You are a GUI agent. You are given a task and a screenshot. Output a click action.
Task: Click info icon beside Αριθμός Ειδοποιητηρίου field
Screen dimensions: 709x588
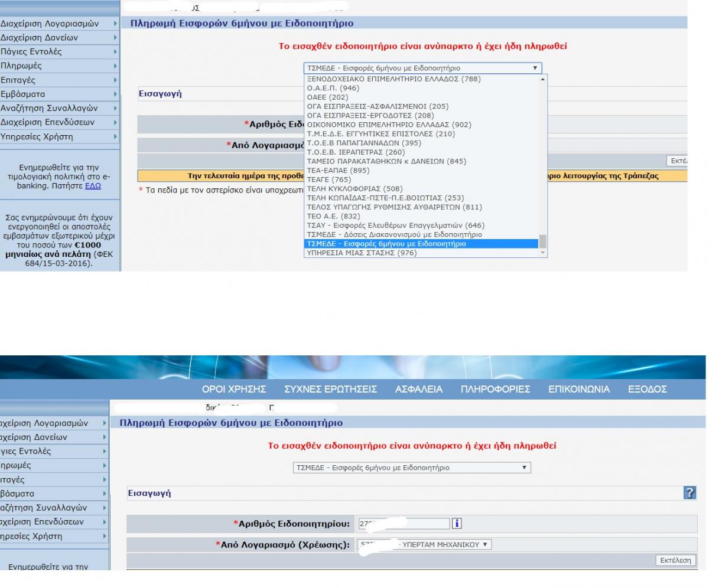point(457,523)
